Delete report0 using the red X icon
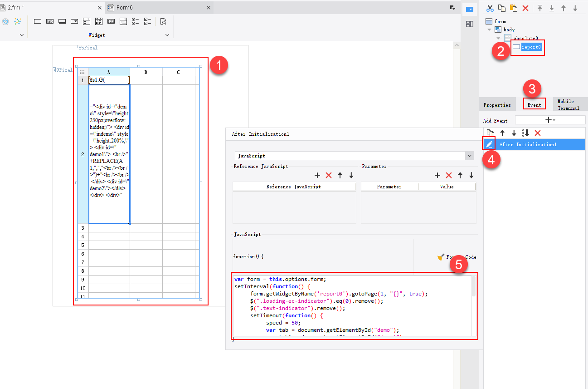Screen dimensions: 588x389 [x=525, y=8]
